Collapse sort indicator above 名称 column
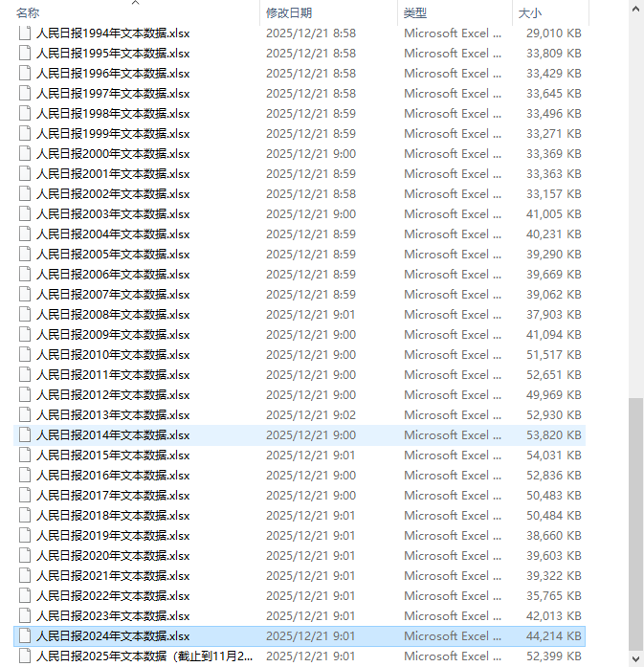The width and height of the screenshot is (644, 667). [x=135, y=3]
